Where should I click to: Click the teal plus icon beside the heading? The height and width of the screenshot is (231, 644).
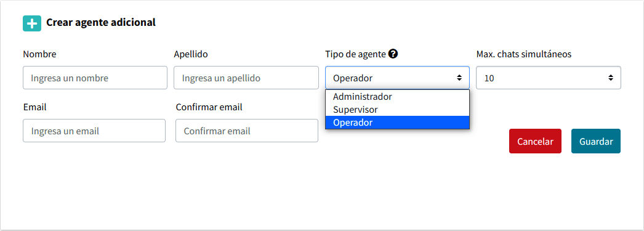(31, 23)
